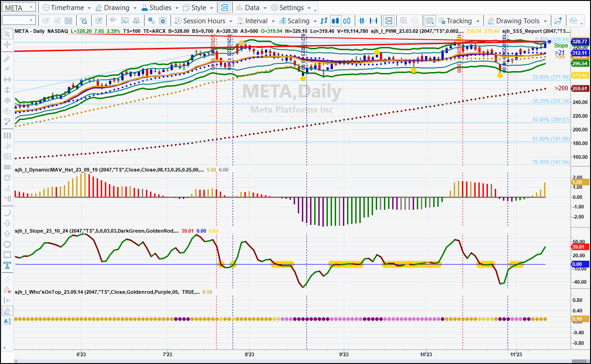
Task: Click the calendar grid icon in second toolbar
Action: (x=68, y=21)
